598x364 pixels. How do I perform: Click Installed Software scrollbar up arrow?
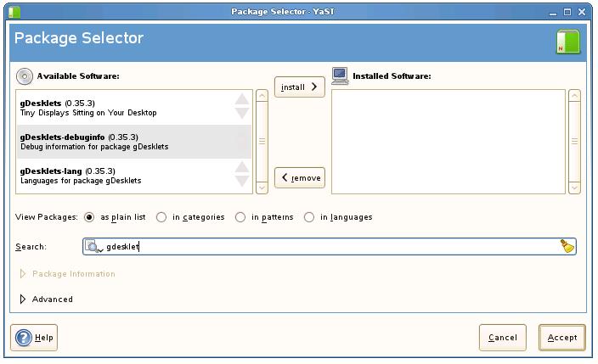(x=574, y=96)
